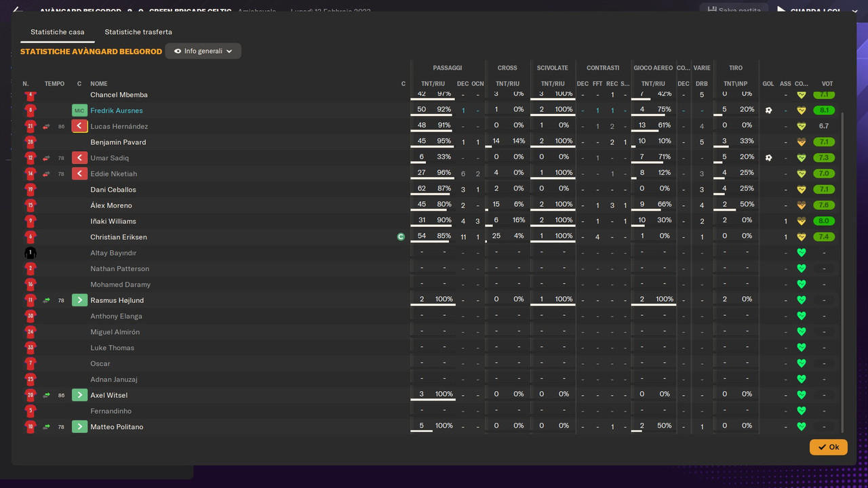Sort by the DRB column header
The height and width of the screenshot is (488, 868).
click(x=702, y=84)
